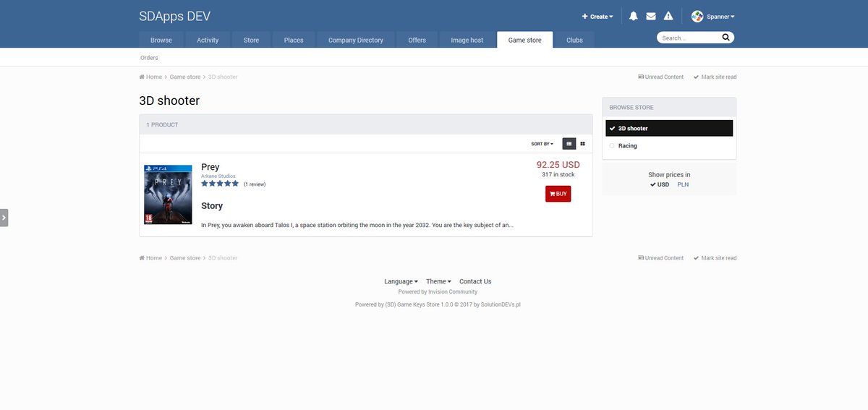Click the Story heading
868x410 pixels.
[212, 206]
